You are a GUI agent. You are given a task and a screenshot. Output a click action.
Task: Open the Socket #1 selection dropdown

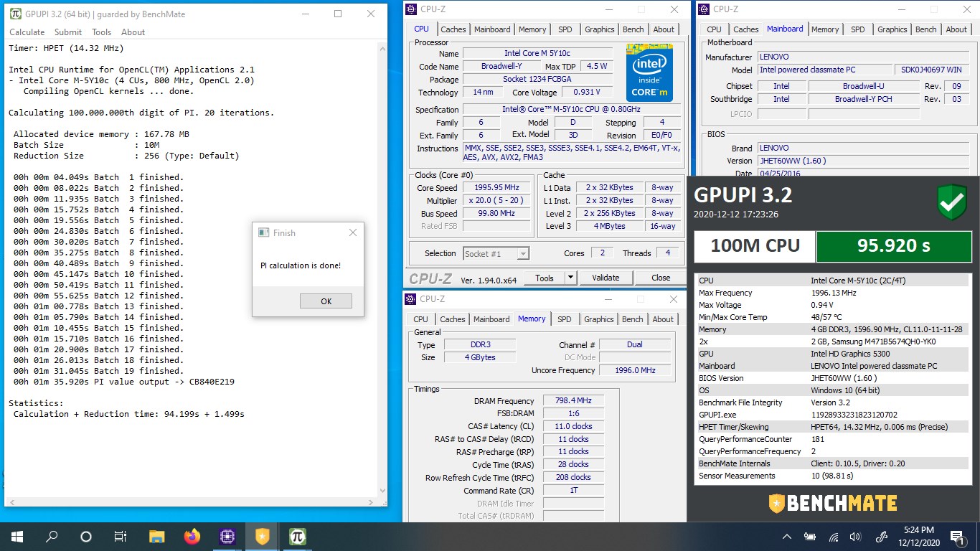[x=496, y=253]
